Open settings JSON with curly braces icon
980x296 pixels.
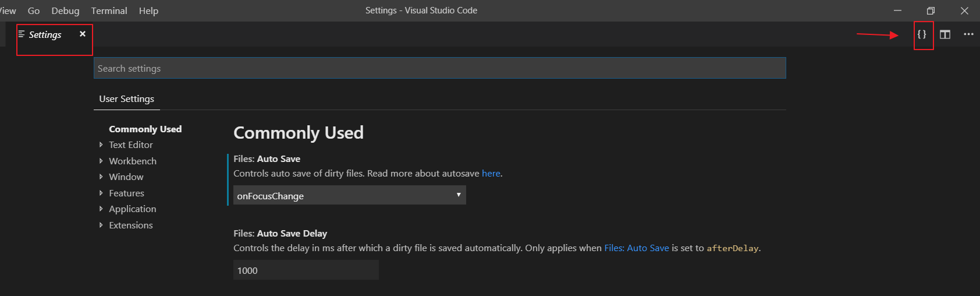tap(922, 34)
